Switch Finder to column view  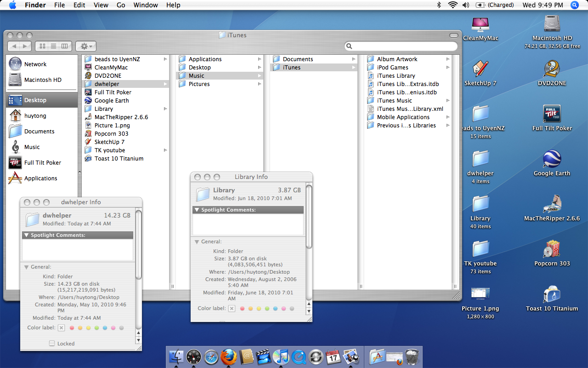(x=65, y=46)
